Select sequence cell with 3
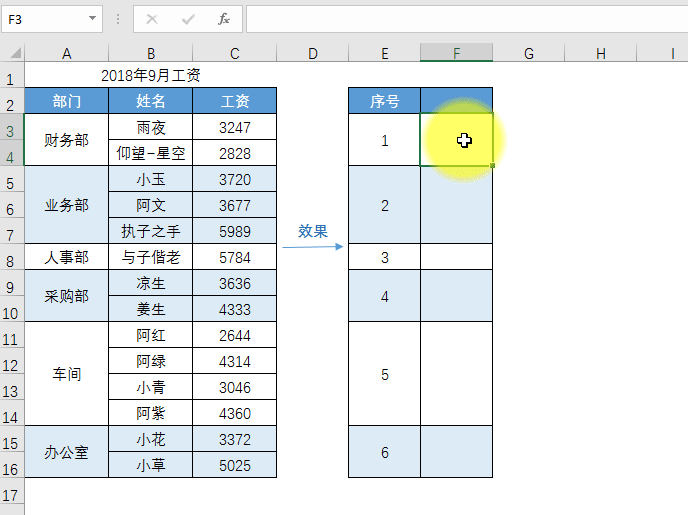 (x=384, y=257)
